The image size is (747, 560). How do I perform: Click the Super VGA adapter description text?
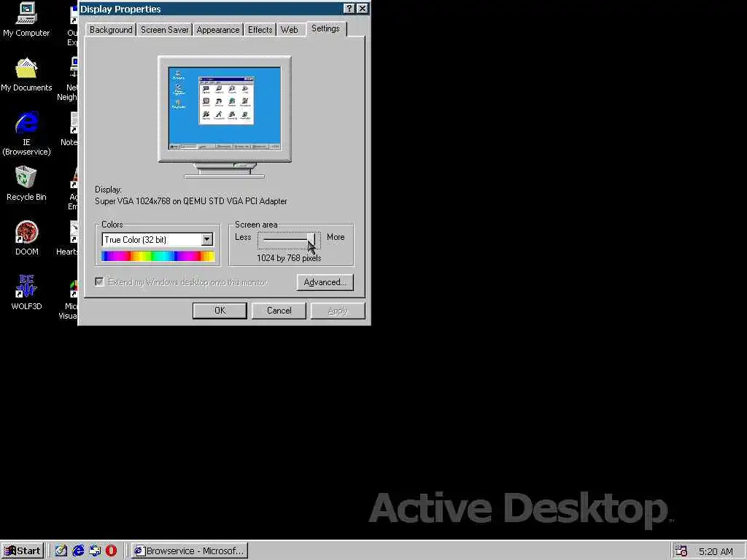click(x=190, y=201)
